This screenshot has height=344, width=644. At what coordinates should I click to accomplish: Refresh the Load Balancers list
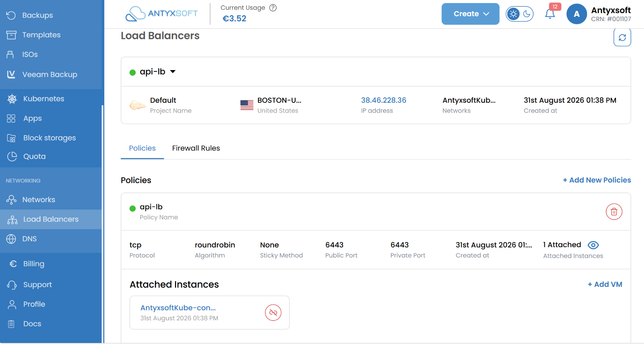pyautogui.click(x=622, y=37)
